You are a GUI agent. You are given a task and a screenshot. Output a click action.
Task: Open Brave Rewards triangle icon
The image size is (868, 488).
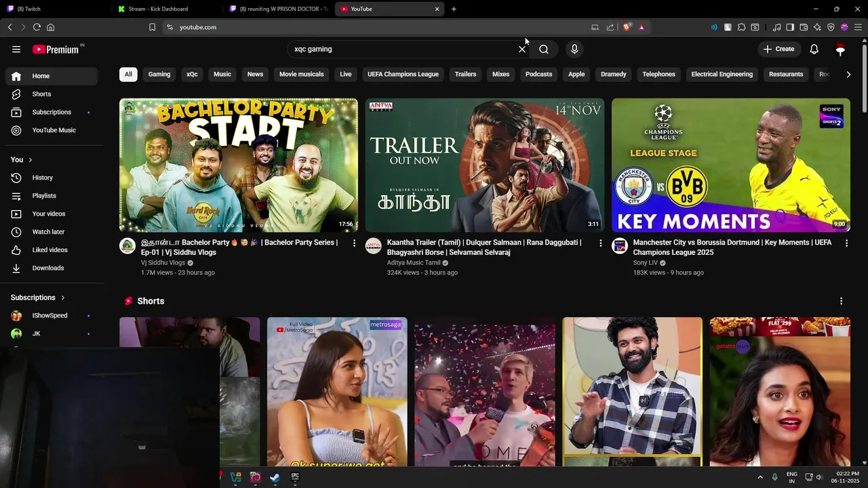pos(642,27)
